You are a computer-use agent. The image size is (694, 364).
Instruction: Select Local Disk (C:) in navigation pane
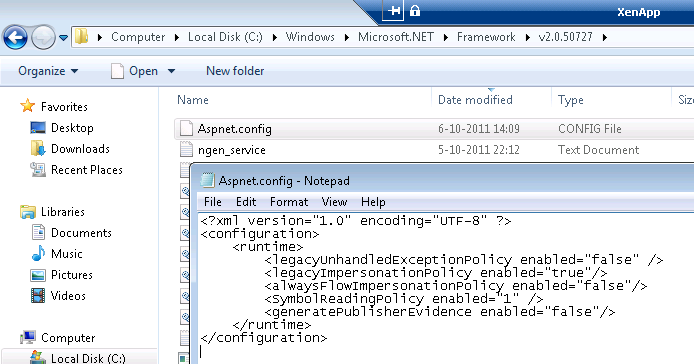coord(88,358)
